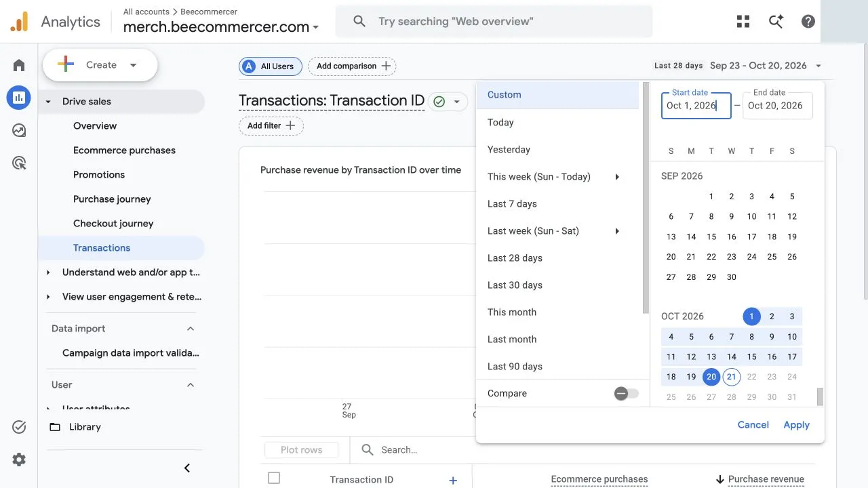Collapse the navigation panel arrow
The height and width of the screenshot is (488, 868).
(187, 468)
